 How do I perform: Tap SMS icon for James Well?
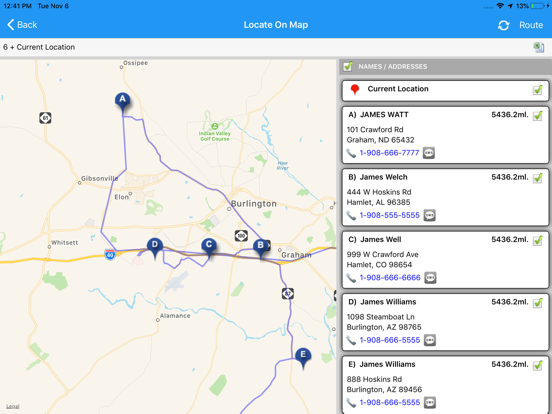tap(430, 277)
